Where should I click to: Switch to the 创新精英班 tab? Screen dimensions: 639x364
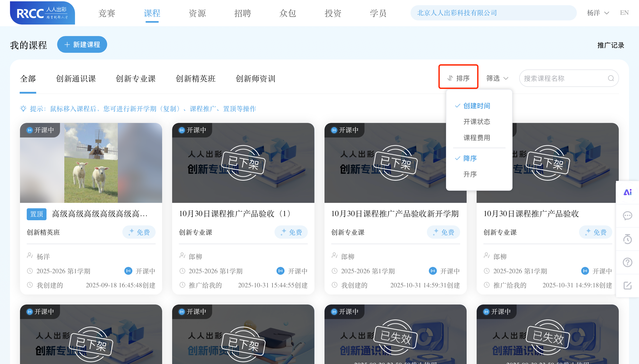[x=195, y=78]
